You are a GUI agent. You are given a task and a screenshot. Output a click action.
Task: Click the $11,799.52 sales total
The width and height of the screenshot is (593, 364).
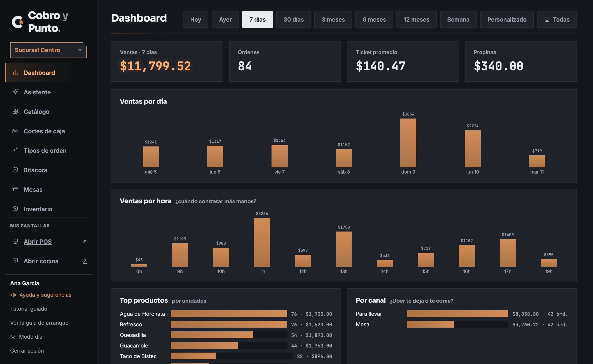pos(155,66)
